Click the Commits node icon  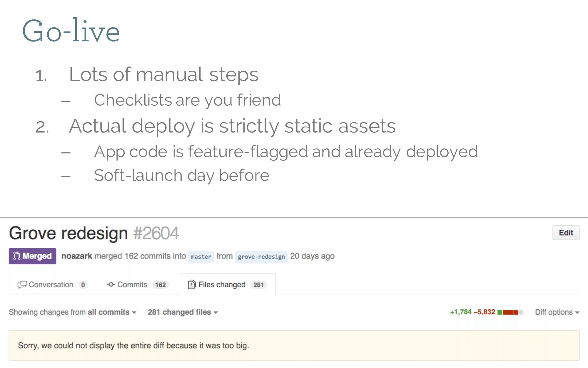(x=111, y=284)
